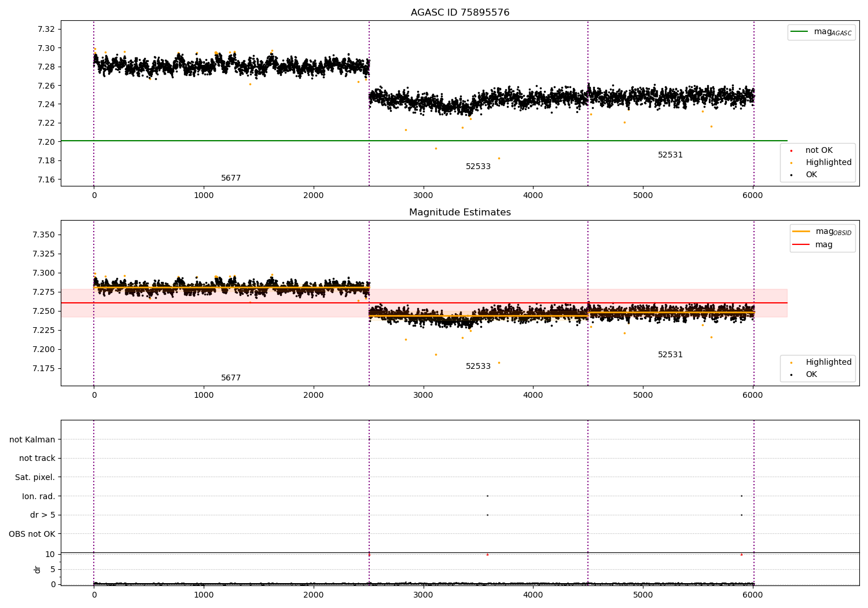
Task: Click the 'Sat. pixel.' row label
Action: [x=35, y=478]
